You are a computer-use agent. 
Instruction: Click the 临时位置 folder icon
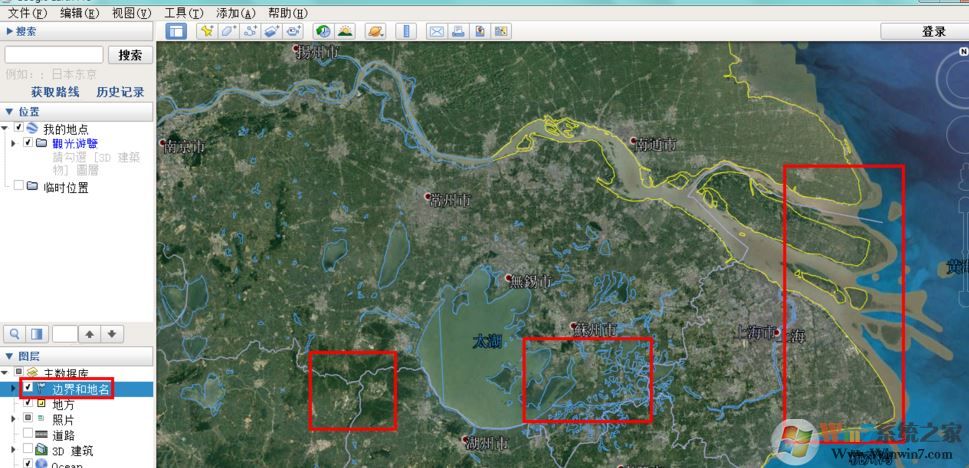32,185
